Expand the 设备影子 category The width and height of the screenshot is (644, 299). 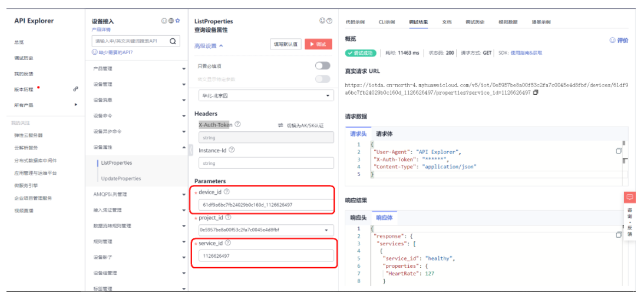point(184,257)
